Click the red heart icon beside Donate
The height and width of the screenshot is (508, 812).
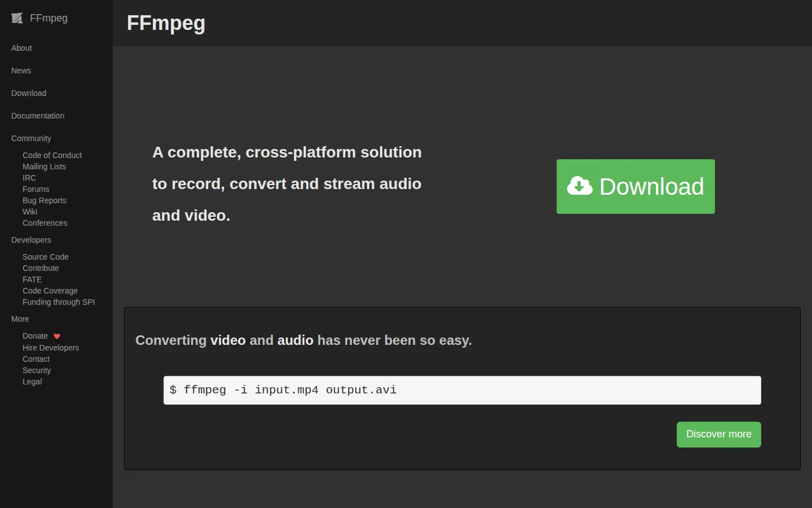(57, 336)
